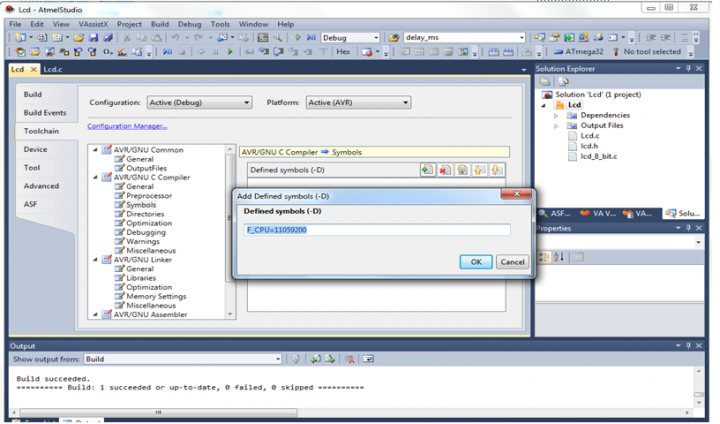The height and width of the screenshot is (424, 720).
Task: Open the delay_ms find combo box
Action: [464, 38]
